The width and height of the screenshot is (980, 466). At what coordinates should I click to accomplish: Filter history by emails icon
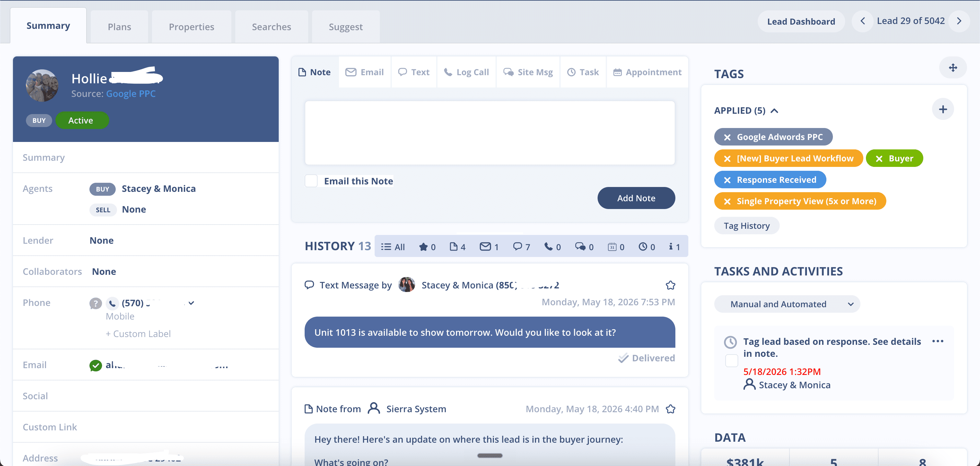489,247
